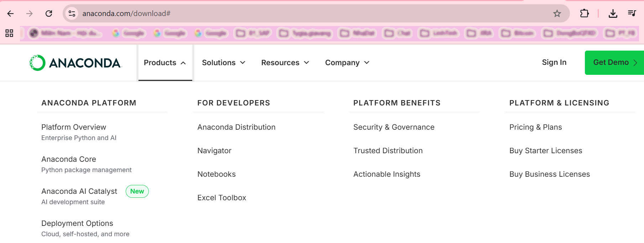Open Deployment Options
This screenshot has height=243, width=644.
click(x=77, y=223)
